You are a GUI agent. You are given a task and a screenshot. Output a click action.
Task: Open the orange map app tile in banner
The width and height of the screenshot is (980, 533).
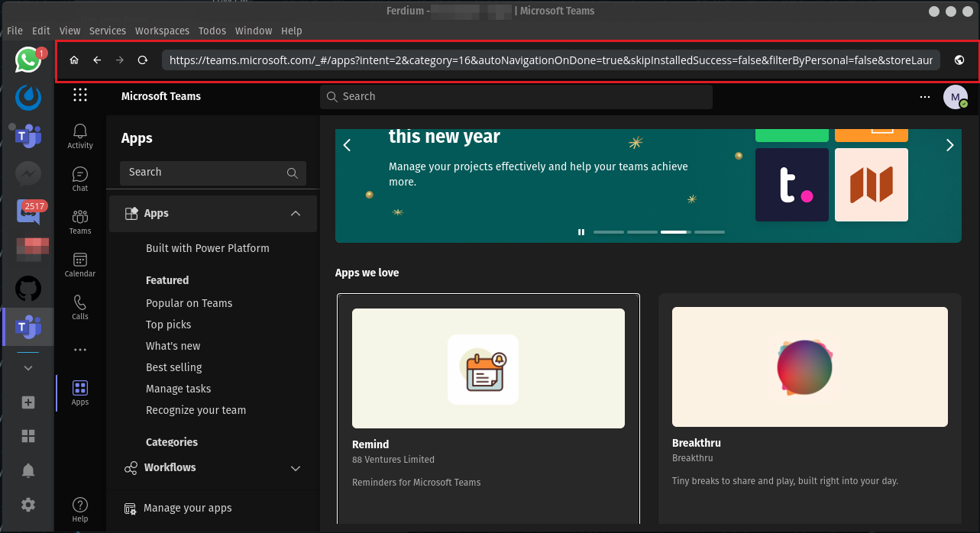(872, 185)
